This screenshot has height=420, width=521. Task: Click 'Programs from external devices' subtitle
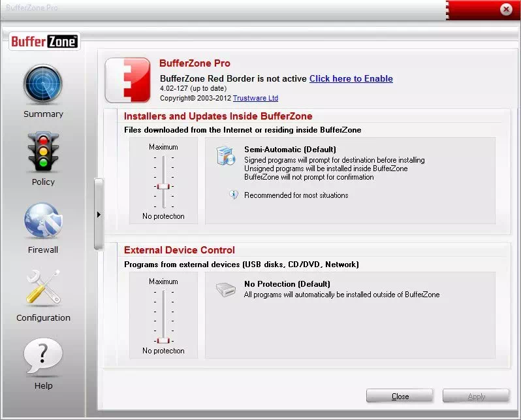tap(241, 265)
